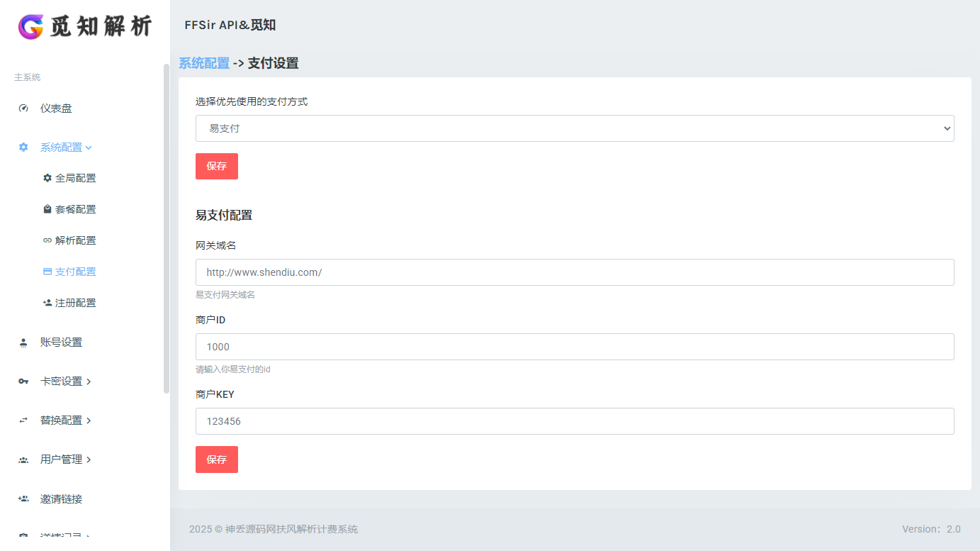Click the 替换配置 swap arrows icon

pos(23,421)
